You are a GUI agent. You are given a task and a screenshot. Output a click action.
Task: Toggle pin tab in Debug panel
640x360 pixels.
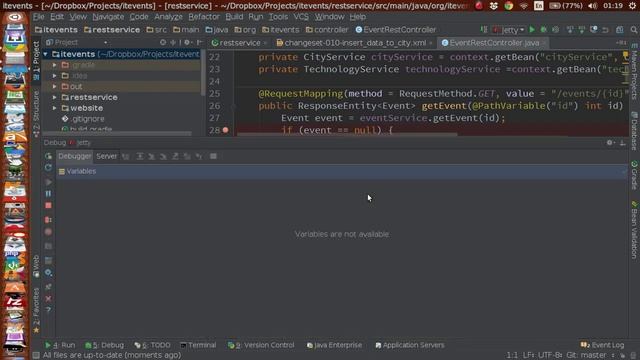[x=48, y=287]
